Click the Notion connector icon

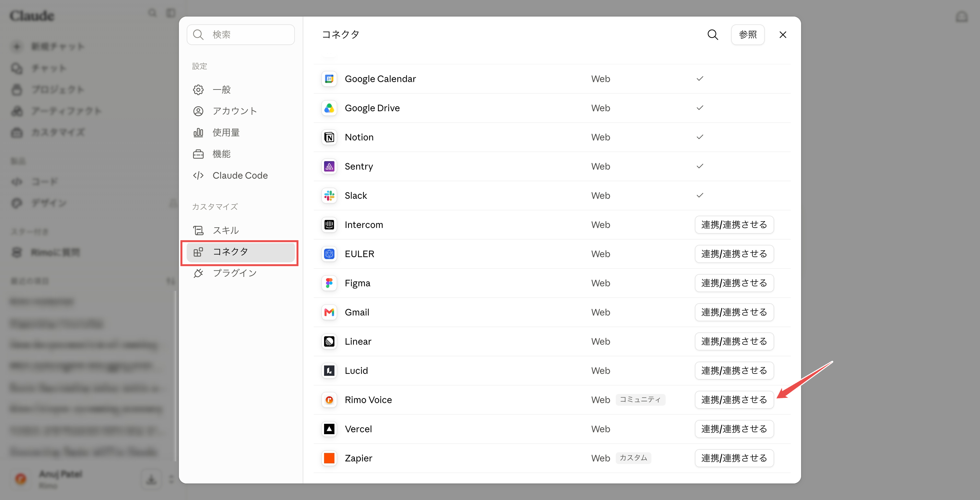pos(329,137)
